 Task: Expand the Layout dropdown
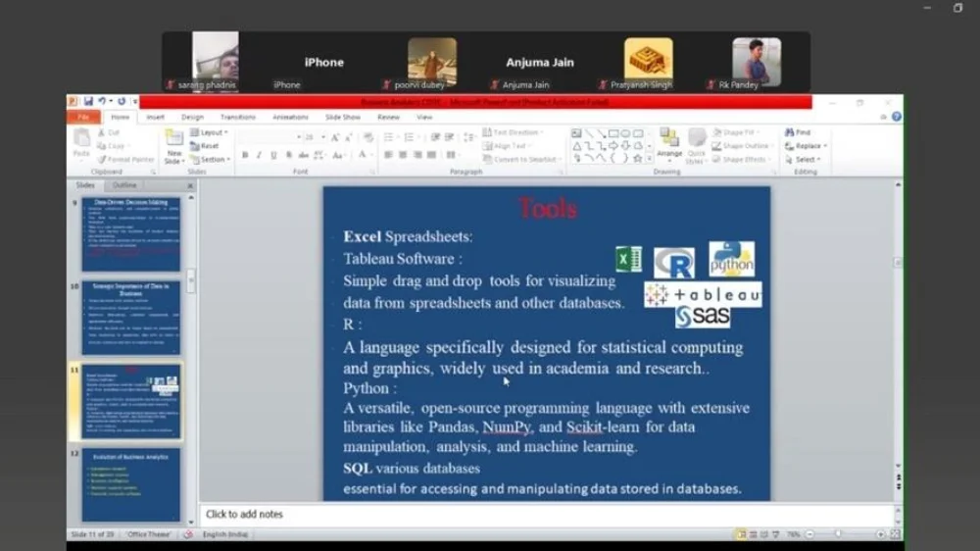pyautogui.click(x=211, y=132)
